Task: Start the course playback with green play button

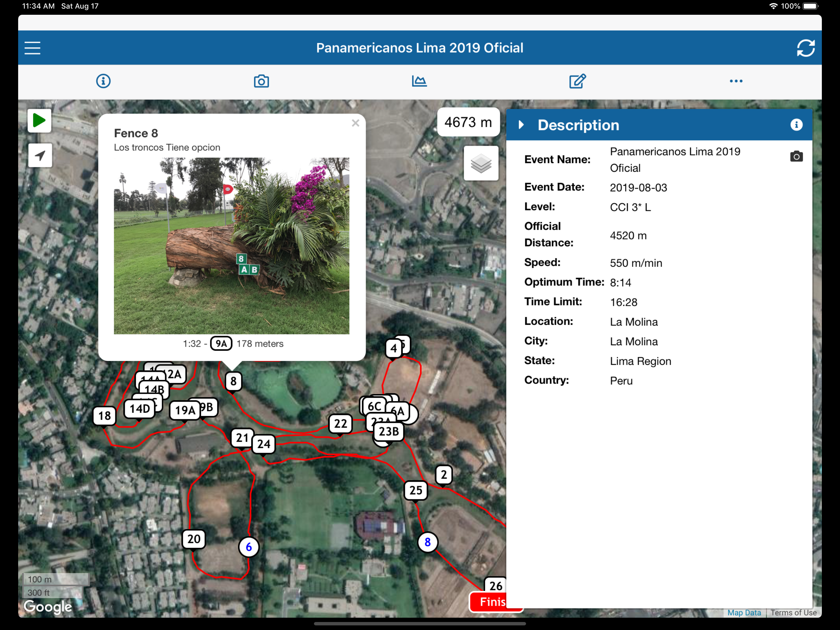Action: [39, 121]
